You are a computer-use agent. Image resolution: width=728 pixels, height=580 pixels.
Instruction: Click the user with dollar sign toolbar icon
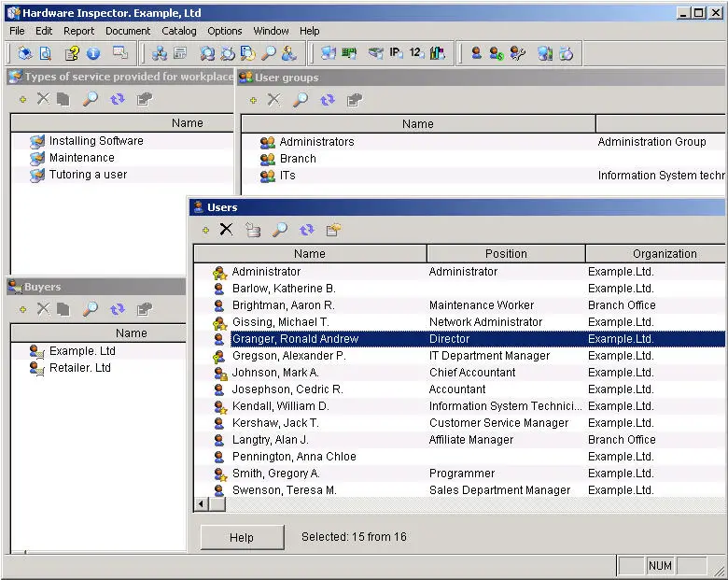pos(497,53)
